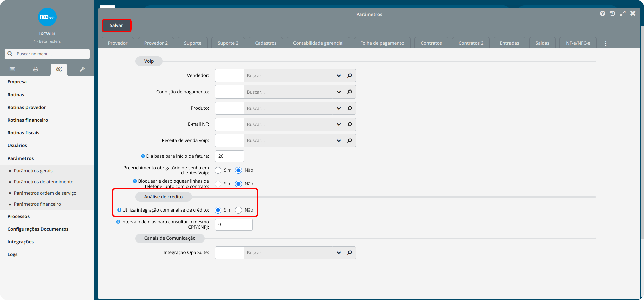
Task: Click the Buscar no menu search field
Action: pyautogui.click(x=47, y=54)
